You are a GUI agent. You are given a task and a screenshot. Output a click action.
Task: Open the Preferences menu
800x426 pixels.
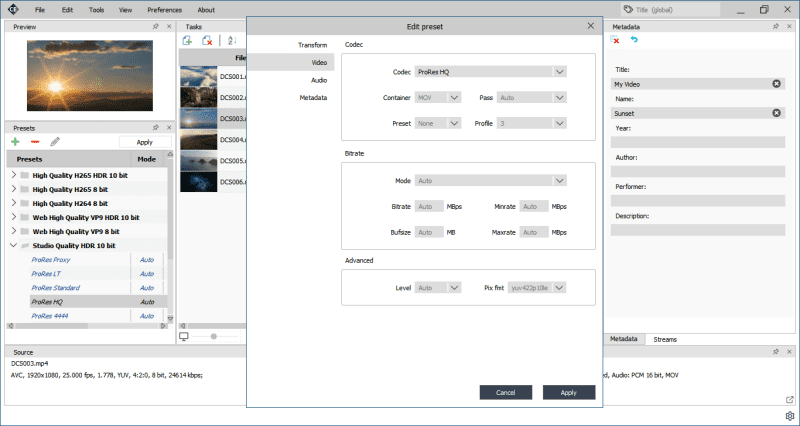coord(164,9)
